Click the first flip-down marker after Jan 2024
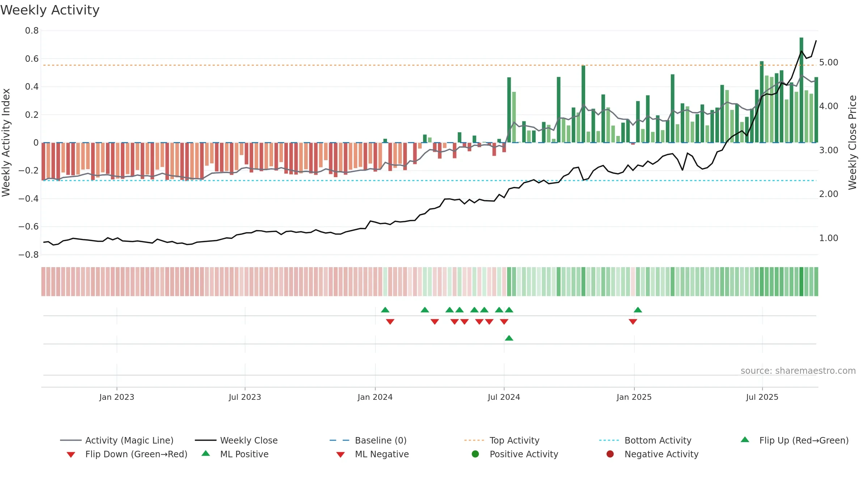The image size is (868, 488). 390,322
